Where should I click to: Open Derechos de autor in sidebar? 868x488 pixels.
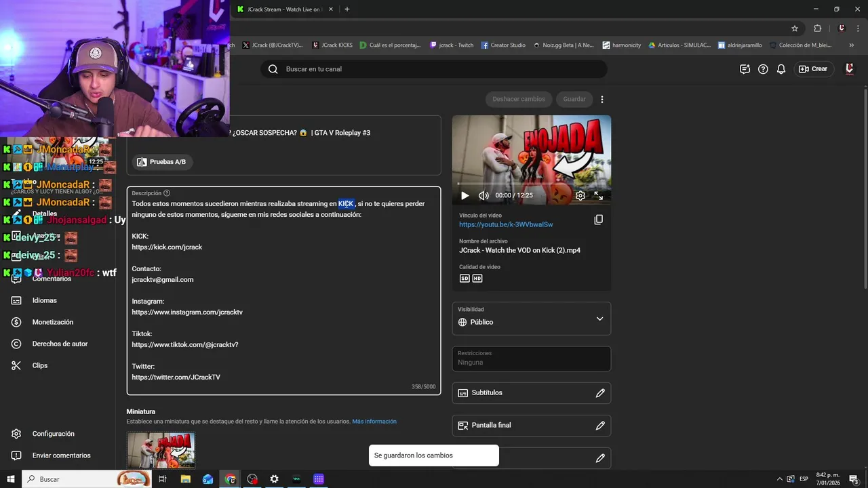tap(60, 344)
